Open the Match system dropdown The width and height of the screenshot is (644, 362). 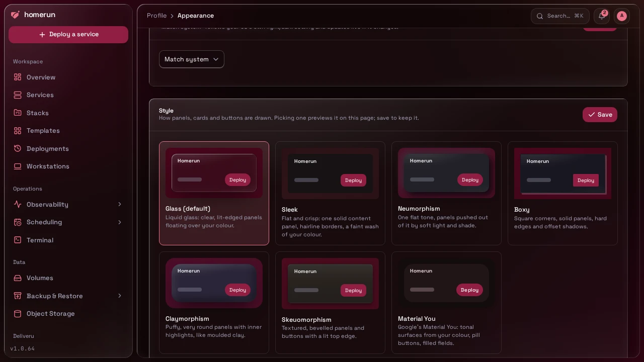[192, 59]
